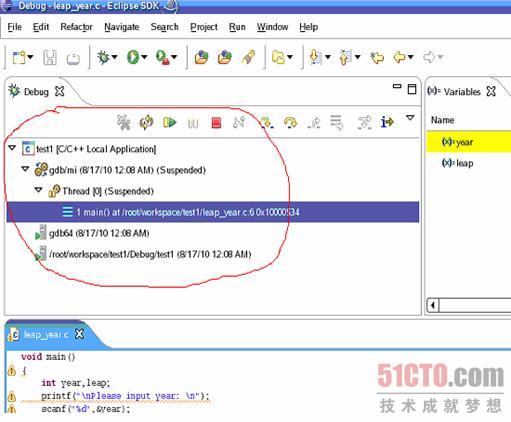The width and height of the screenshot is (511, 422).
Task: Open the Debug launch dropdown arrow
Action: (115, 57)
